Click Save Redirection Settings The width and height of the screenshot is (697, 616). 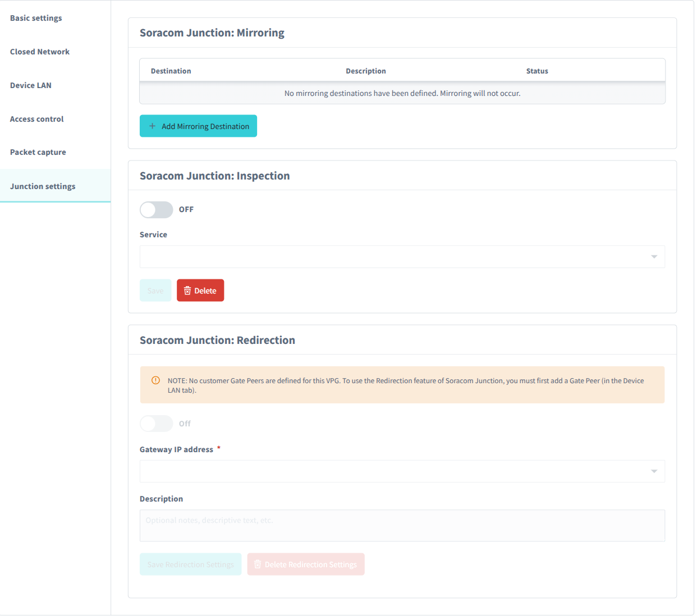[190, 564]
